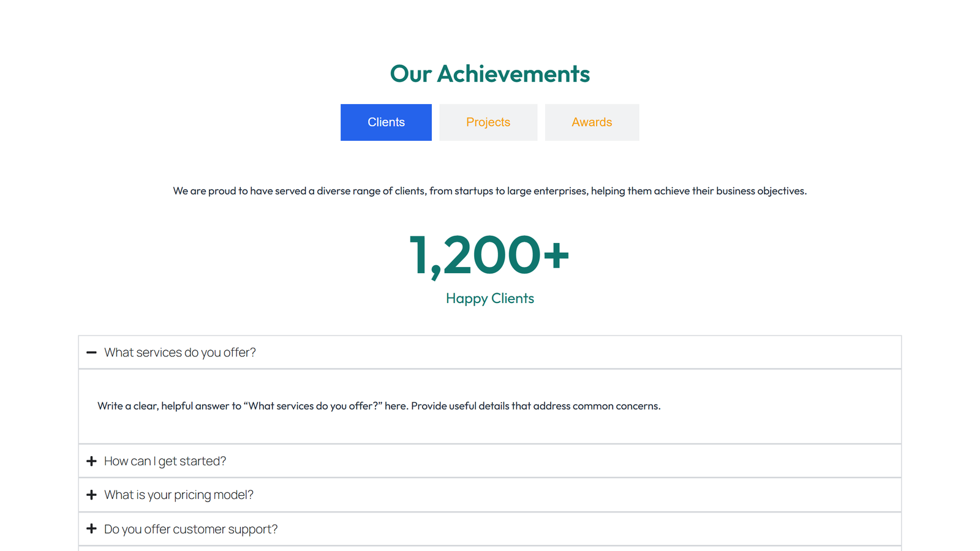Select the Awards tab
This screenshot has width=980, height=551.
(592, 122)
